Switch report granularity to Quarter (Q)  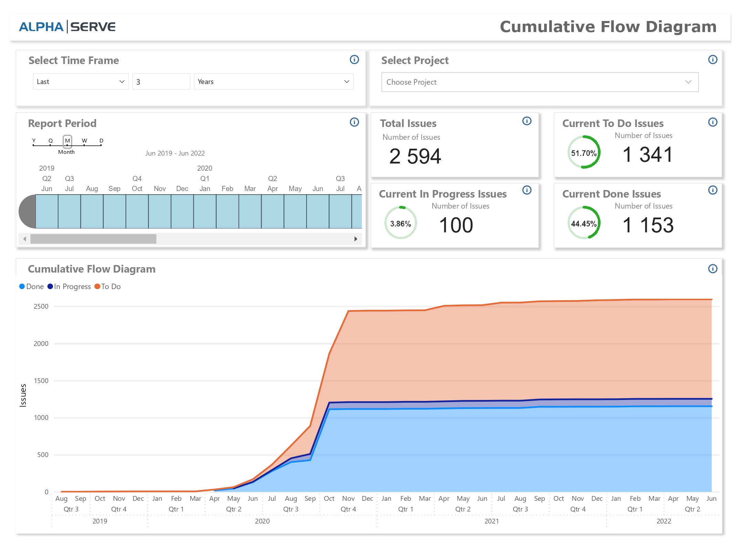[50, 141]
